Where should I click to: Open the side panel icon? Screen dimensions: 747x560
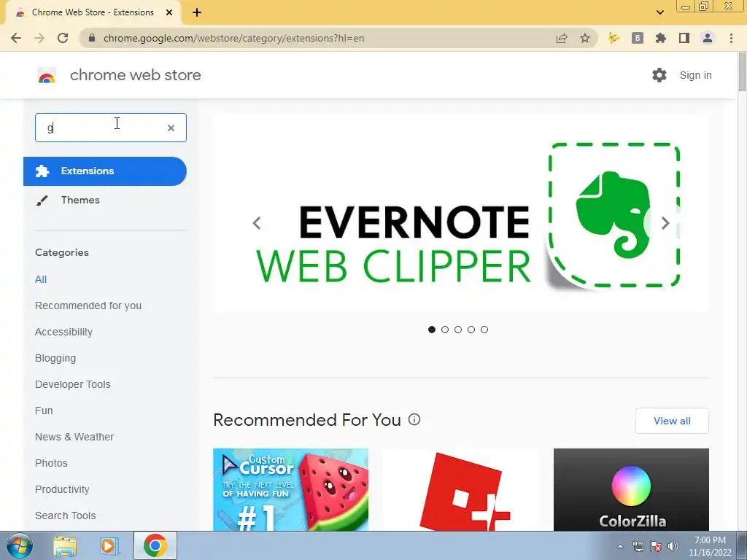[x=684, y=38]
